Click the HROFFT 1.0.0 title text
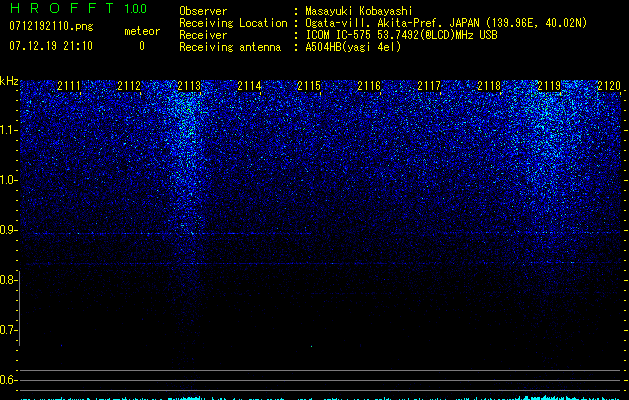The height and width of the screenshot is (400, 629). pyautogui.click(x=78, y=8)
